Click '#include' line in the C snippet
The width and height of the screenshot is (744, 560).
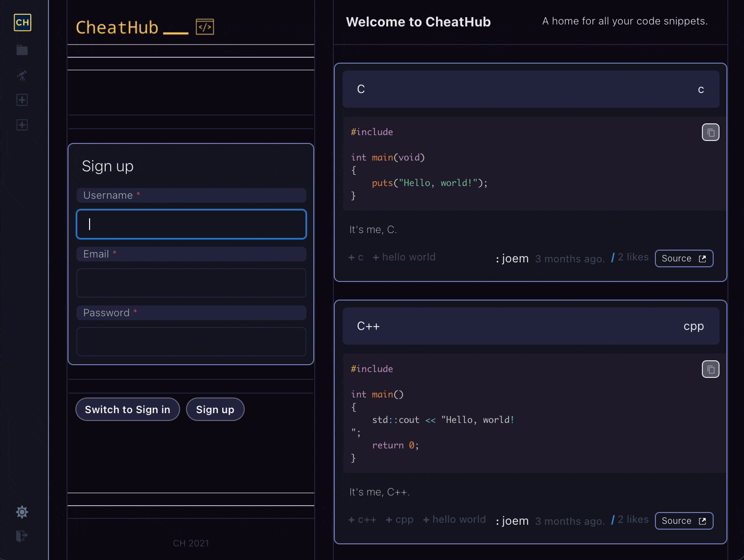pos(372,132)
